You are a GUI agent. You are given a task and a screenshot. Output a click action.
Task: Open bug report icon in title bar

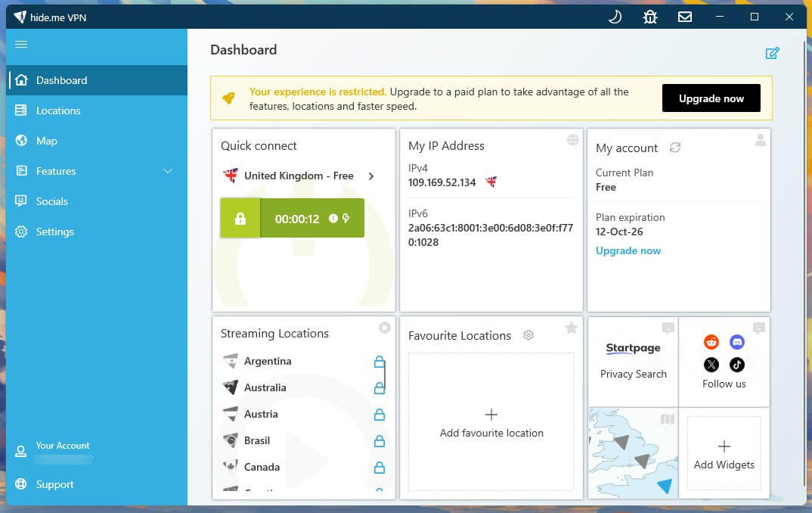(650, 17)
